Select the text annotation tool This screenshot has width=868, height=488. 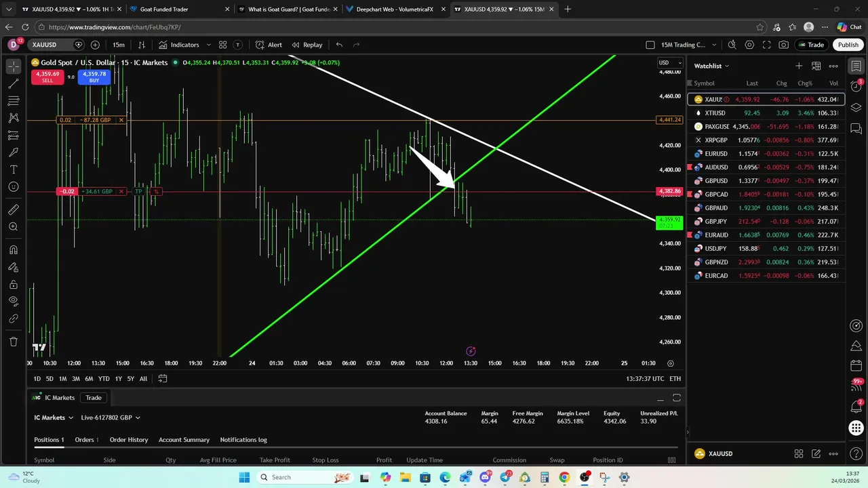click(14, 169)
